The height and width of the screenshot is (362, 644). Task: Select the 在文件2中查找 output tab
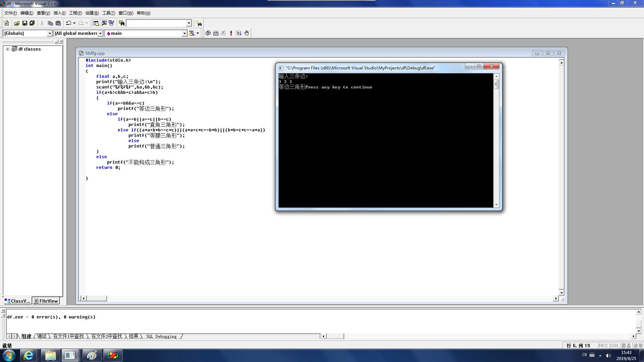(107, 336)
